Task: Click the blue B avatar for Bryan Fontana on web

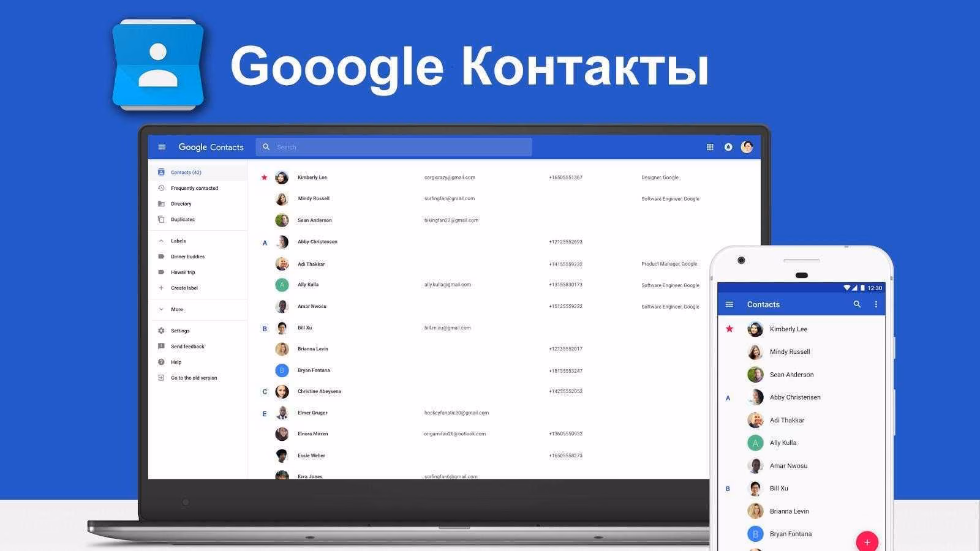Action: [x=282, y=370]
